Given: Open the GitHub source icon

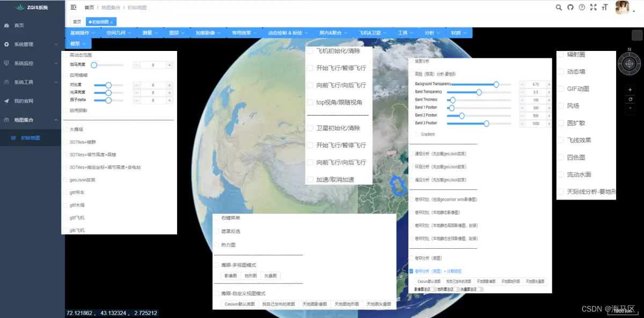Looking at the screenshot, I should 570,8.
